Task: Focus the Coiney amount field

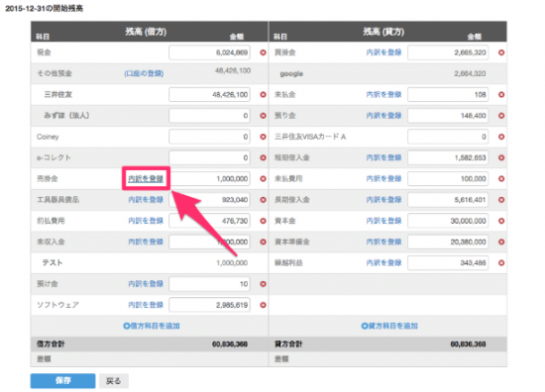Action: 210,137
